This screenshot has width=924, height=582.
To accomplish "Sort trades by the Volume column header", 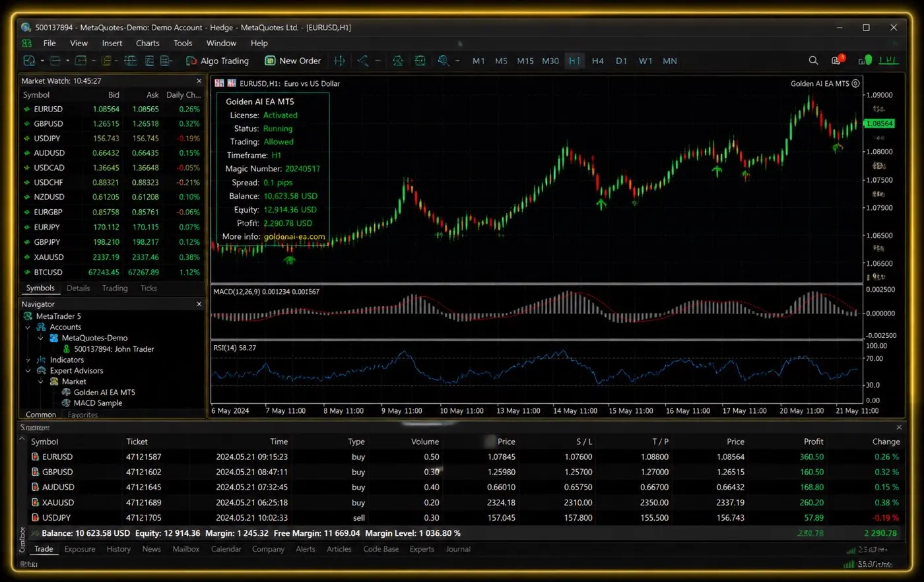I will click(425, 441).
